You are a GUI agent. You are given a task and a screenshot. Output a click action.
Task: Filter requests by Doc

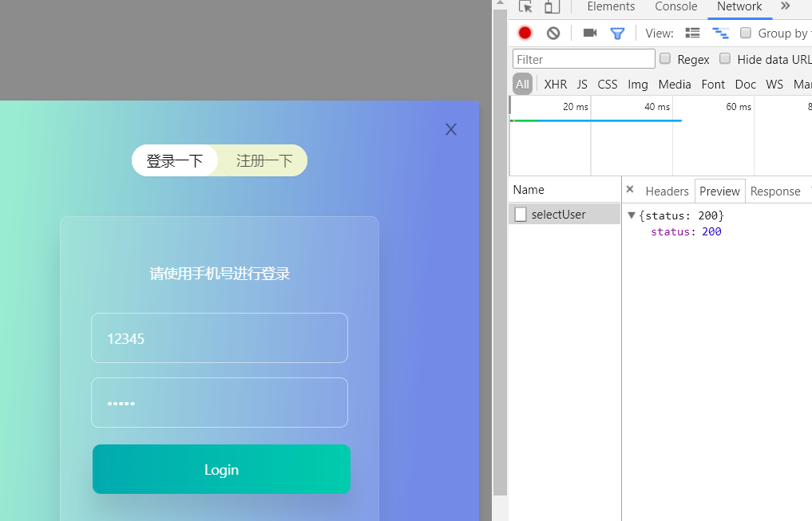click(x=745, y=85)
